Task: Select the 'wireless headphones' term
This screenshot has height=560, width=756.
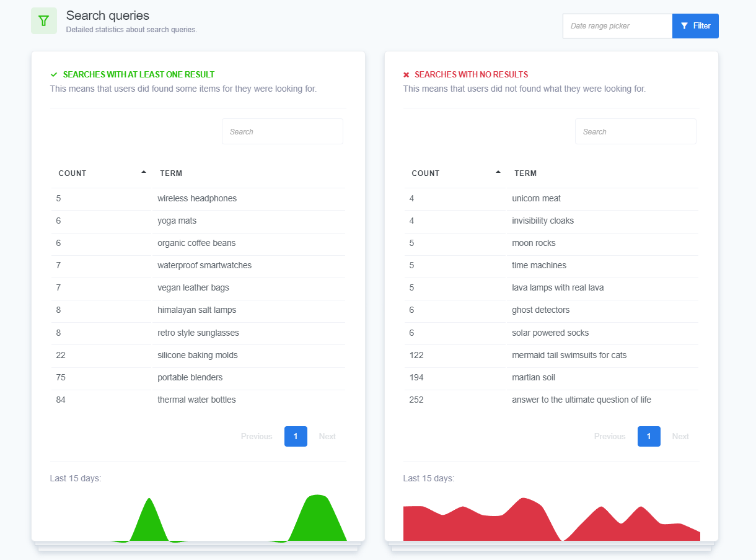Action: [197, 198]
